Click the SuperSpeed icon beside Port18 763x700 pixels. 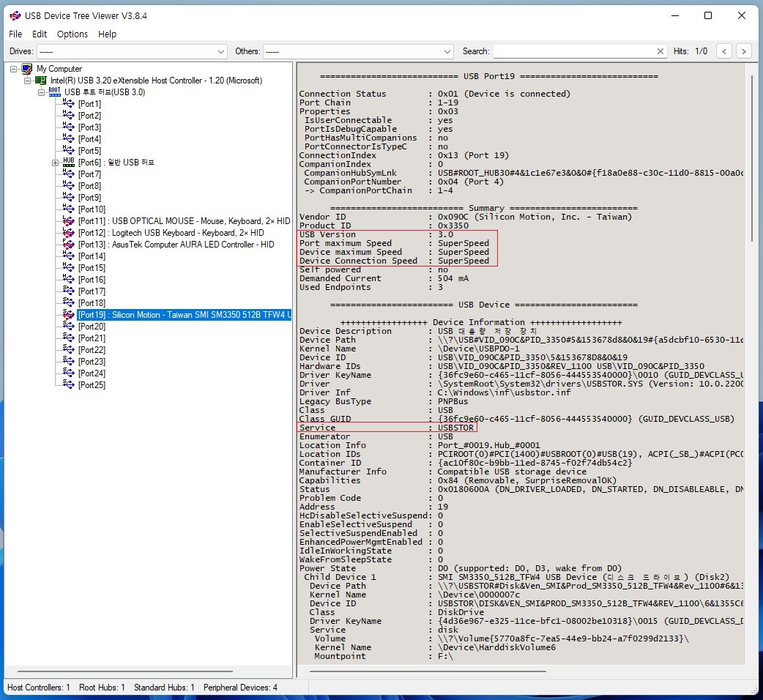tap(68, 302)
